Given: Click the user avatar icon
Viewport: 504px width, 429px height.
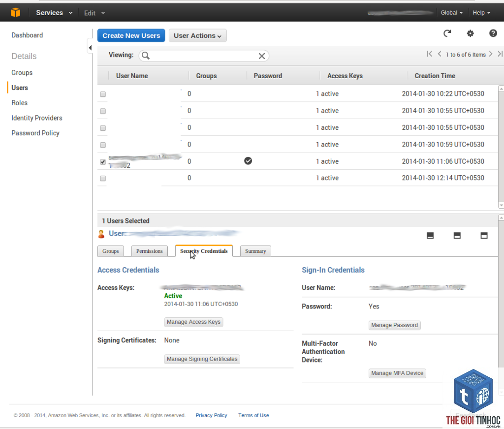Looking at the screenshot, I should coord(101,234).
